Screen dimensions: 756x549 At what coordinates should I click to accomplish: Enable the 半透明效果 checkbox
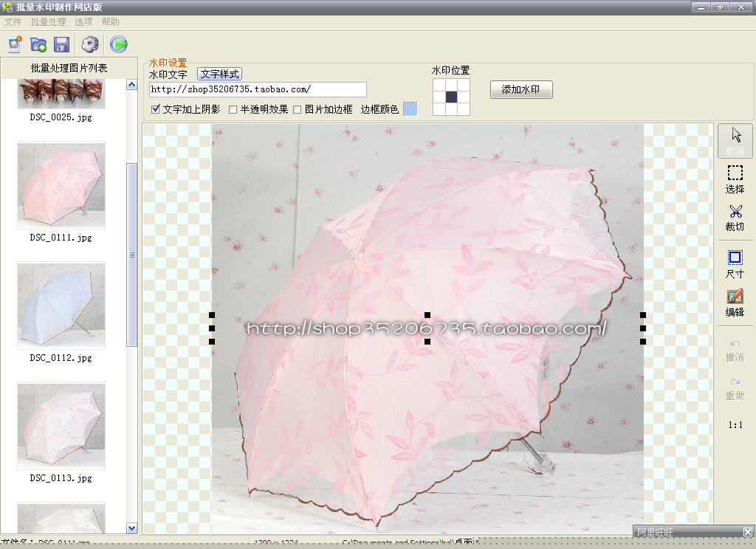[x=233, y=109]
